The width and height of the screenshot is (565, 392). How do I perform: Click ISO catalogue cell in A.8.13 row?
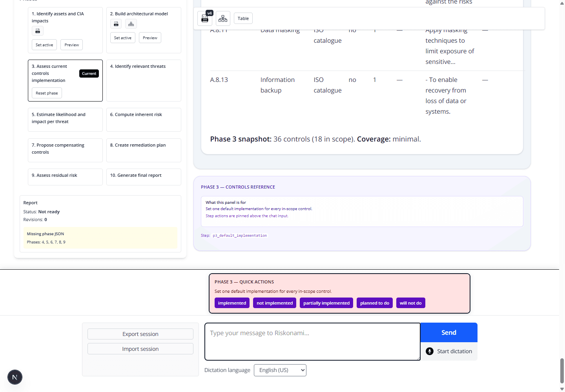(x=328, y=85)
